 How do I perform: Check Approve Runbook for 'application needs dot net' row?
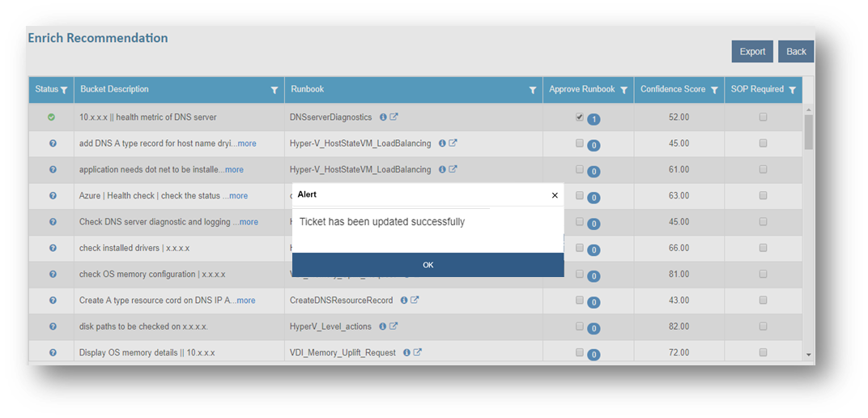click(x=580, y=168)
